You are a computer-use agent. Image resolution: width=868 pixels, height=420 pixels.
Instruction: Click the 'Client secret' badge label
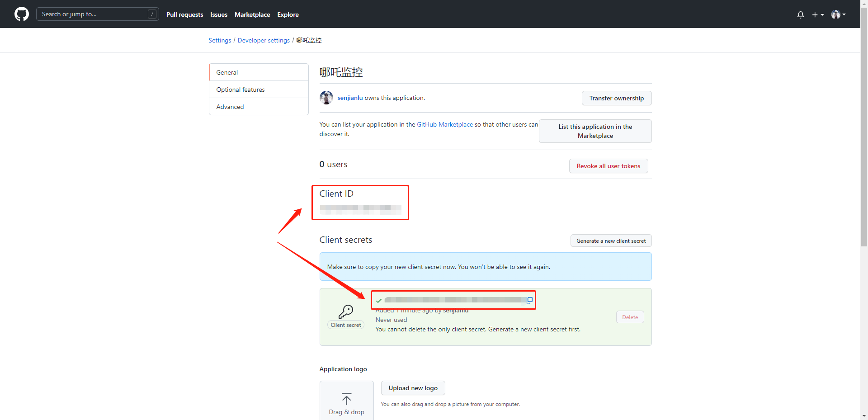pos(346,325)
